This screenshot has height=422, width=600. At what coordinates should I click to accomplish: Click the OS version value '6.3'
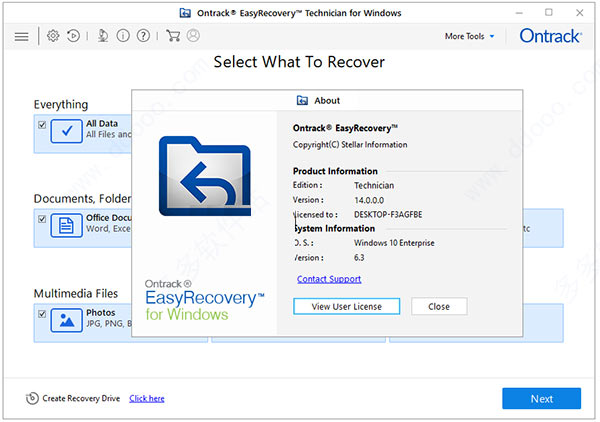coord(359,257)
